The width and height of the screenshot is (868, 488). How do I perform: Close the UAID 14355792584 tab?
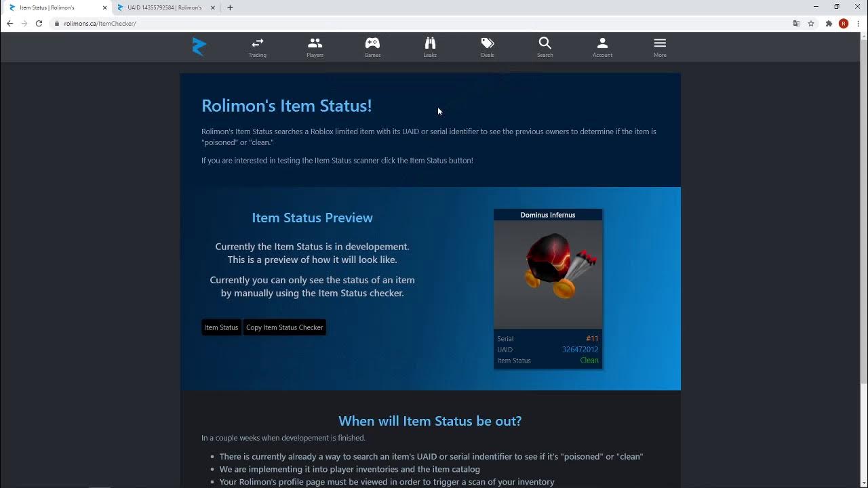point(213,7)
